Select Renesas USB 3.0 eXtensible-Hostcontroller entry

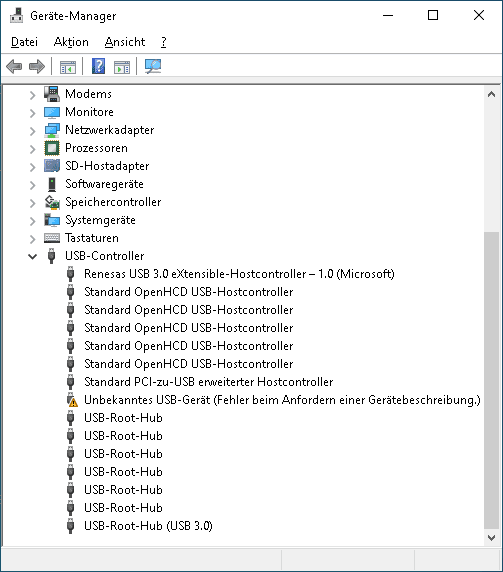click(239, 274)
